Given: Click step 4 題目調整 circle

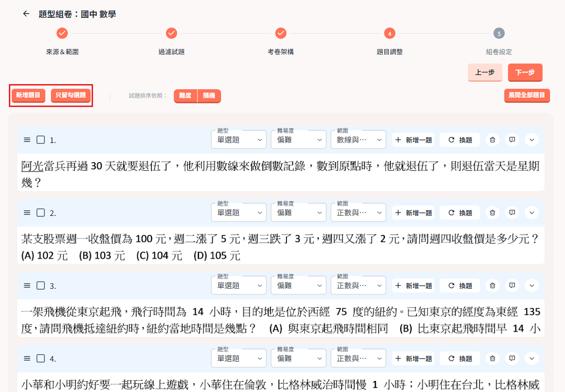Looking at the screenshot, I should coord(390,33).
